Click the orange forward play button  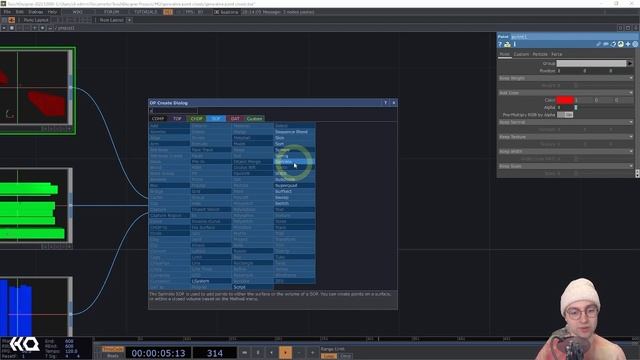point(285,353)
